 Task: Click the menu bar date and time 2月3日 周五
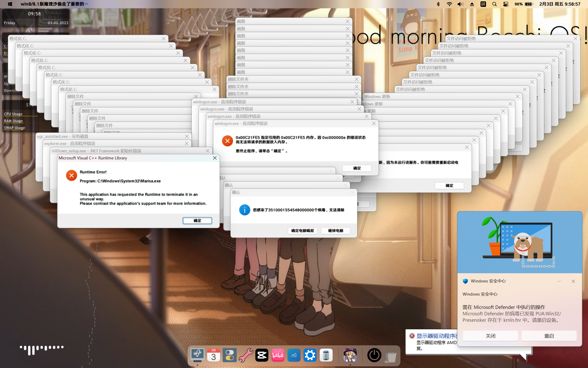tap(560, 4)
